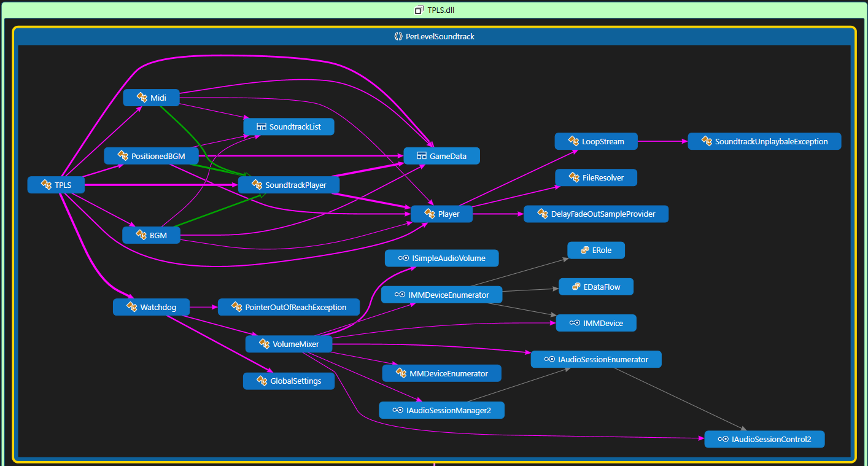Select the VolumeMixer node
Image resolution: width=868 pixels, height=466 pixels.
pyautogui.click(x=289, y=344)
